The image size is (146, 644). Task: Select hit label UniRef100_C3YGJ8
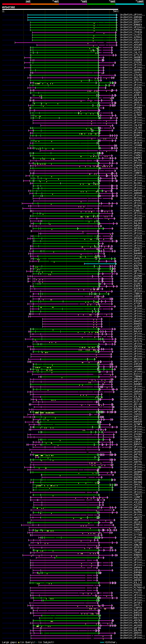tap(131, 208)
